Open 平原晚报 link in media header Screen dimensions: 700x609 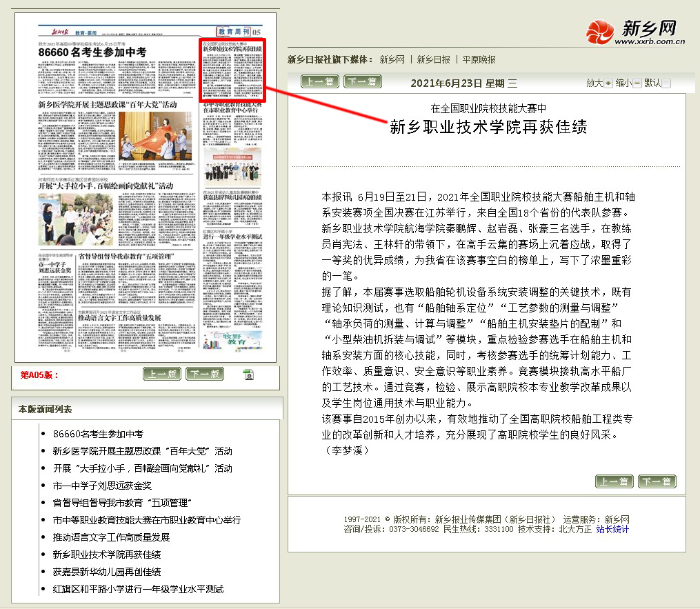coord(479,60)
